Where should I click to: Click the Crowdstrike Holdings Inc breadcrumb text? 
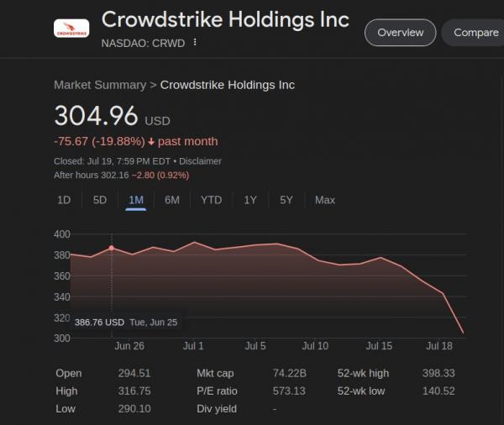pos(228,85)
